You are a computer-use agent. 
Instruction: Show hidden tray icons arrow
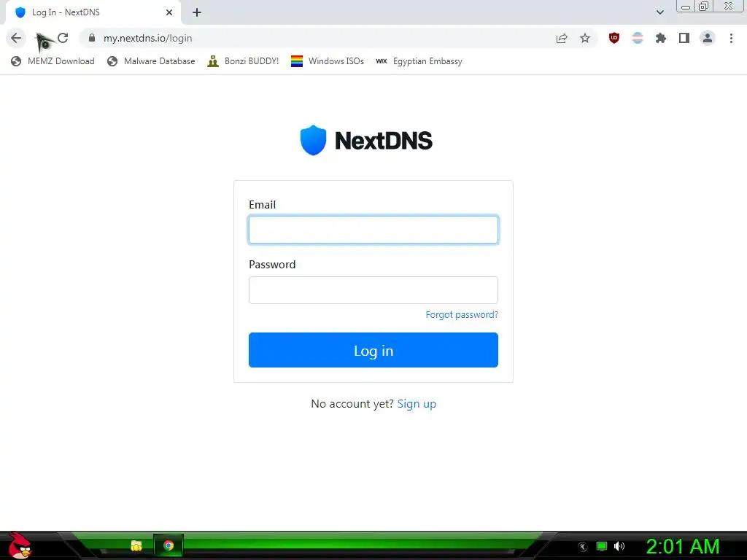click(583, 547)
